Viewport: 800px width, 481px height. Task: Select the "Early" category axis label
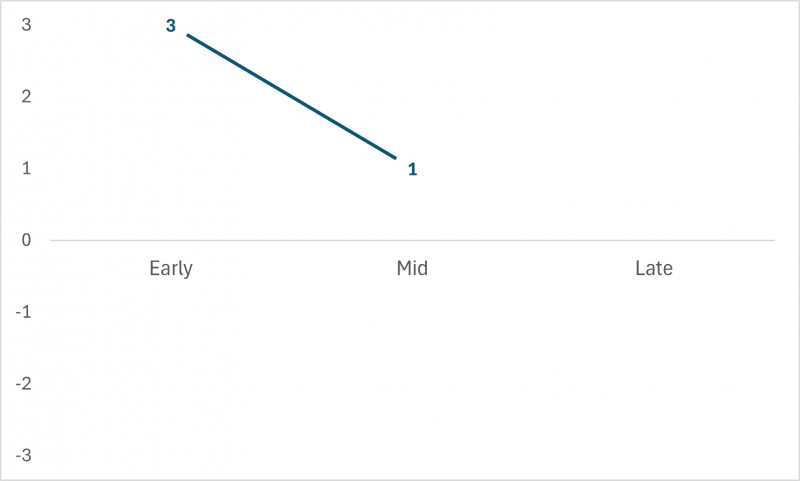click(171, 268)
